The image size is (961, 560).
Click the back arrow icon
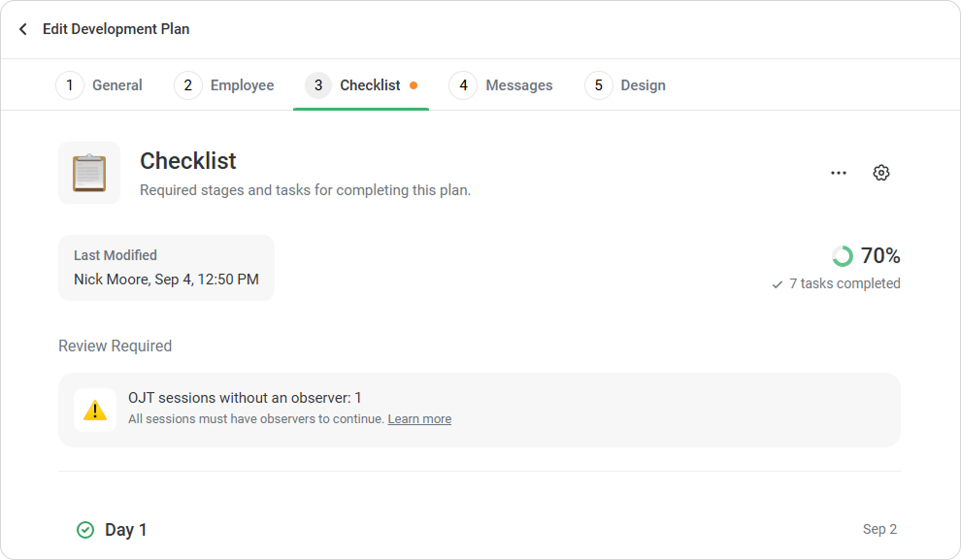click(23, 29)
